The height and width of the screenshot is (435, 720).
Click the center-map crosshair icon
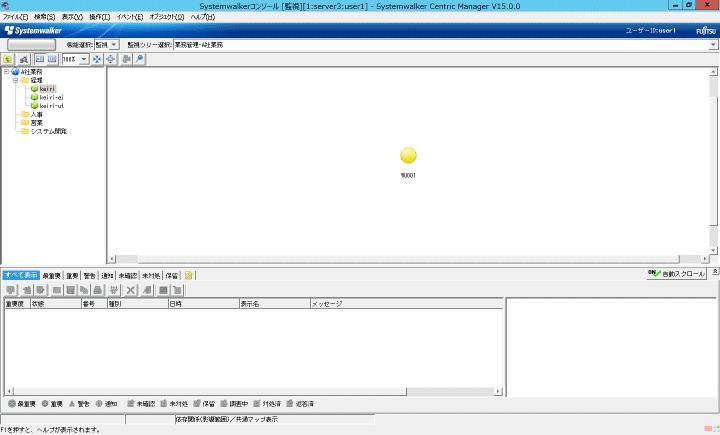tap(111, 59)
